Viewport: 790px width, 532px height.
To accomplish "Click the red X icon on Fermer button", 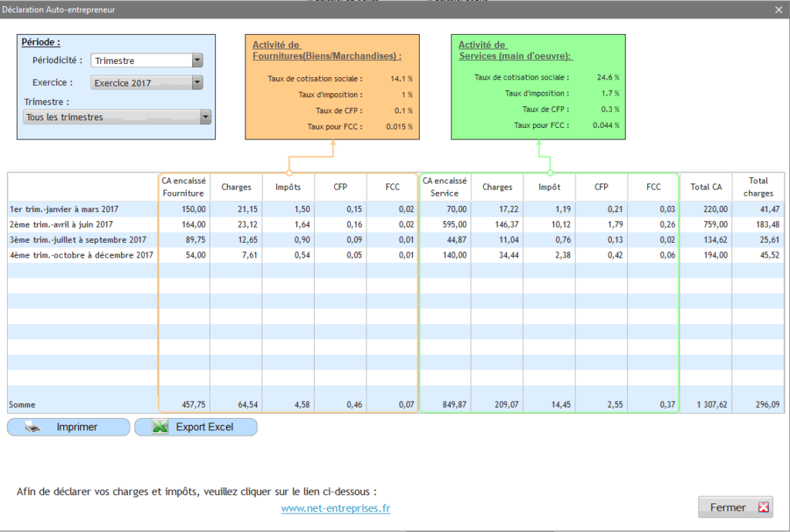I will click(763, 507).
